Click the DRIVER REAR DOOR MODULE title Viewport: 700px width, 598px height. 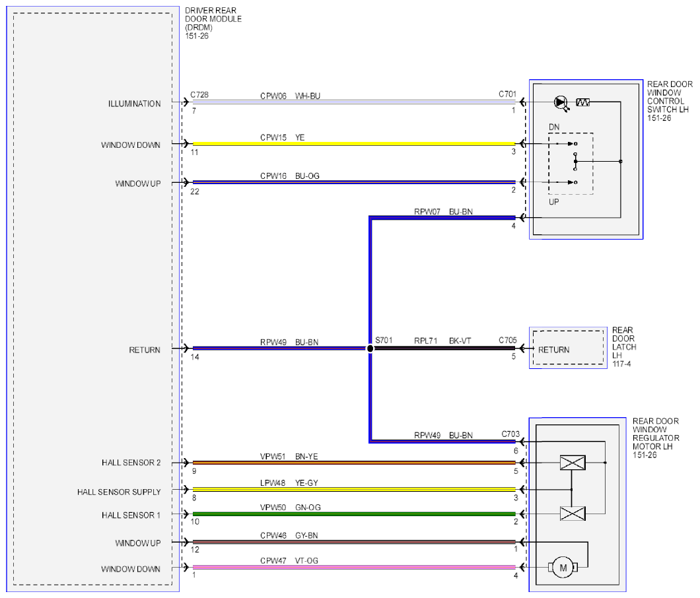click(213, 23)
